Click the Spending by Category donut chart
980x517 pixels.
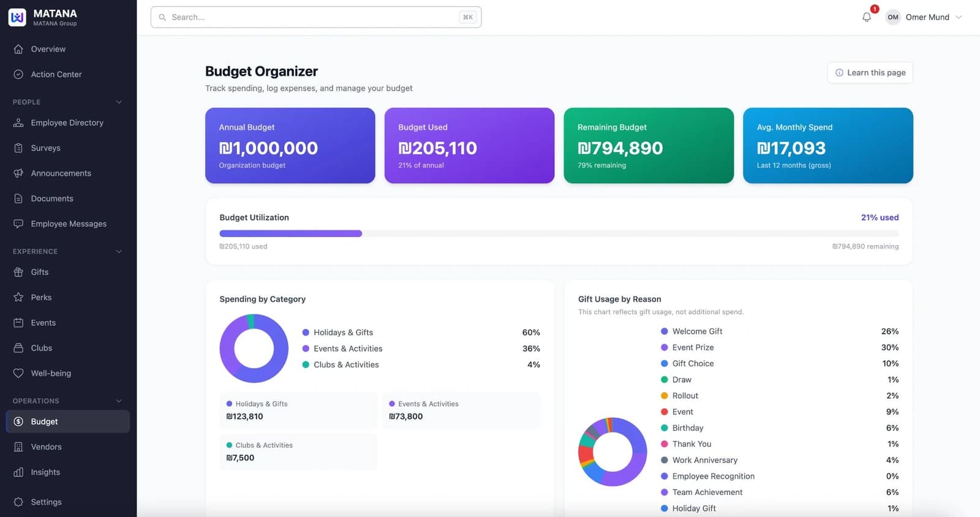254,349
